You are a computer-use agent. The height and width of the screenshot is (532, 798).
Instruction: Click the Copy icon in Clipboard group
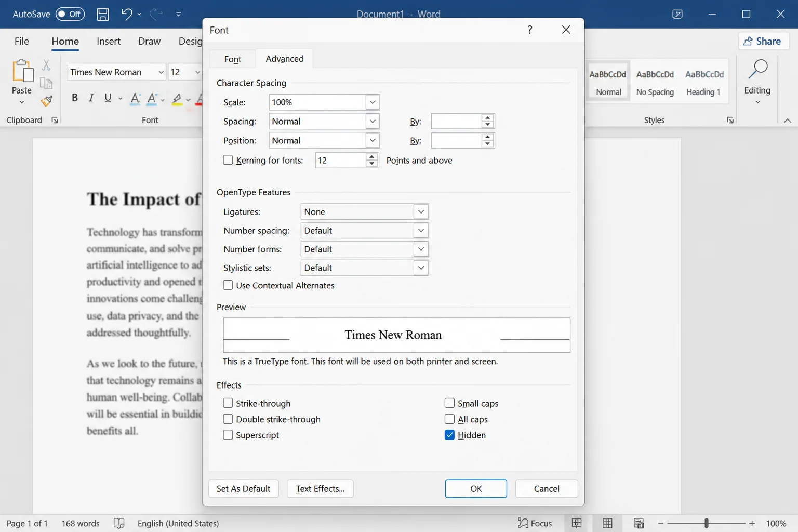coord(46,83)
